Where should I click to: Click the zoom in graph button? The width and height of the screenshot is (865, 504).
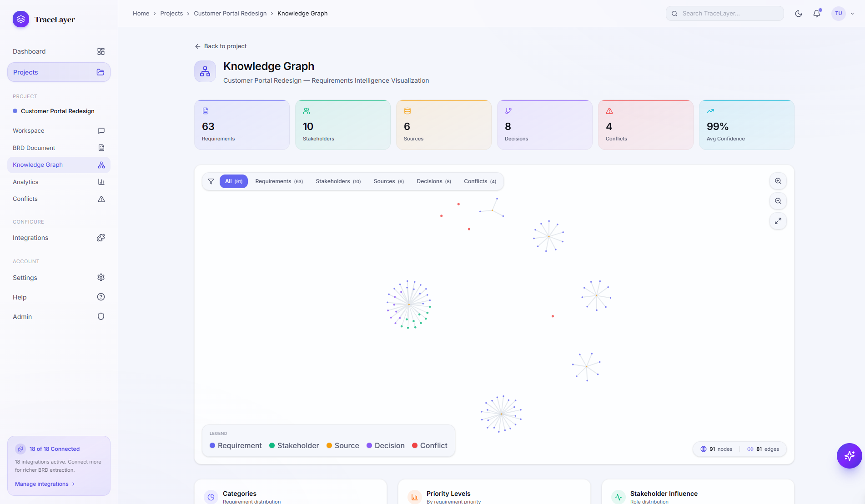click(778, 181)
